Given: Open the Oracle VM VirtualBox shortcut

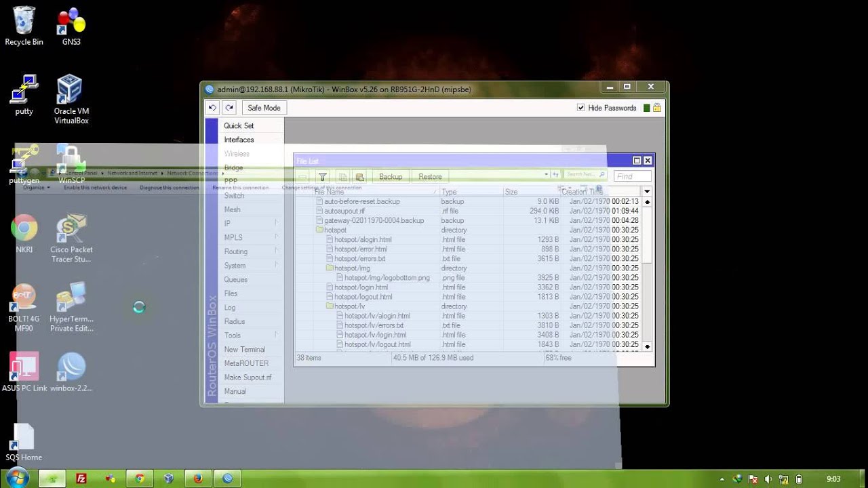Looking at the screenshot, I should coord(71,100).
